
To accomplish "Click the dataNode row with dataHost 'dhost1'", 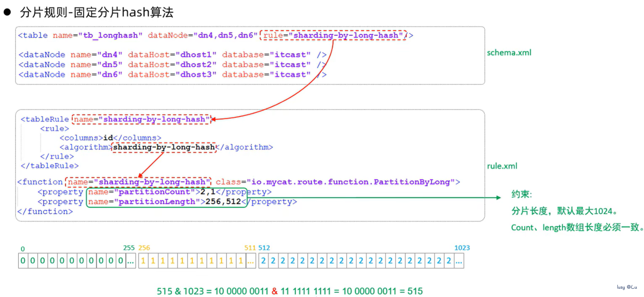I will click(173, 55).
